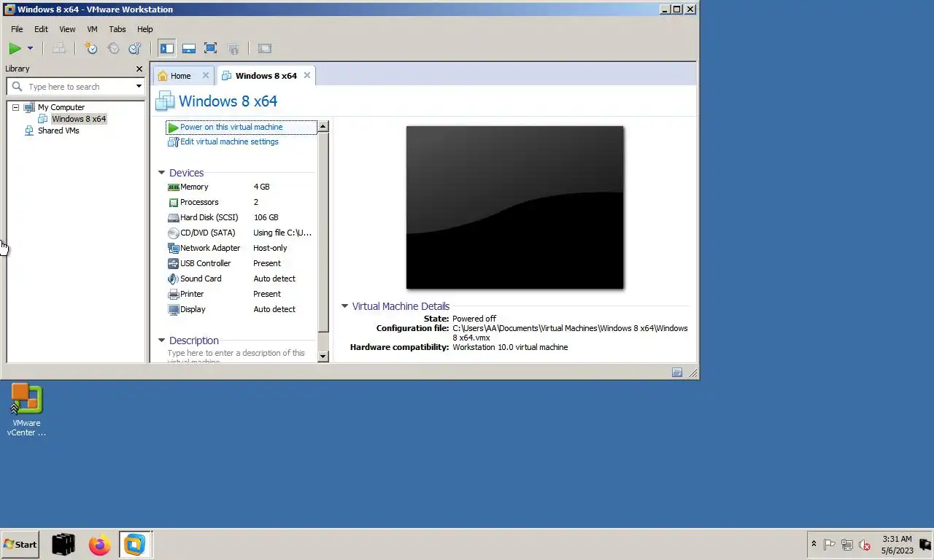Open the black binder taskbar icon
934x560 pixels.
[63, 545]
